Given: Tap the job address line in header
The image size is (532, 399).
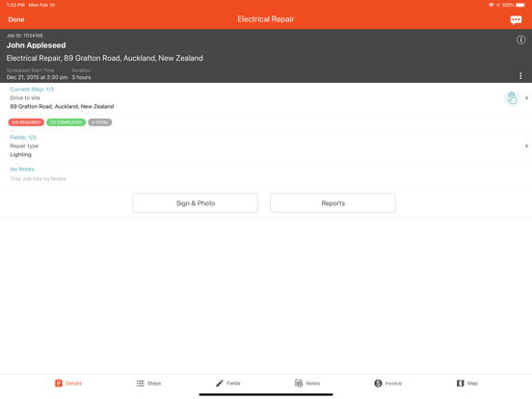Looking at the screenshot, I should point(104,58).
